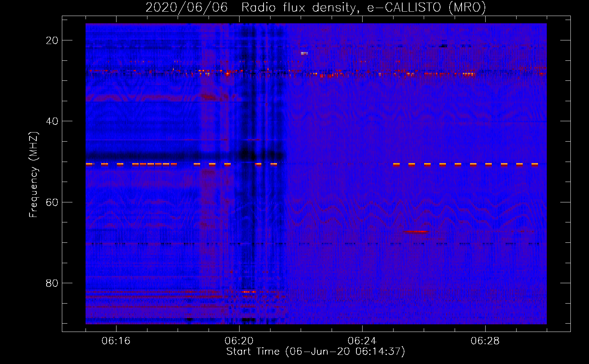
Task: Click the 06:20 time tick label
Action: [239, 341]
